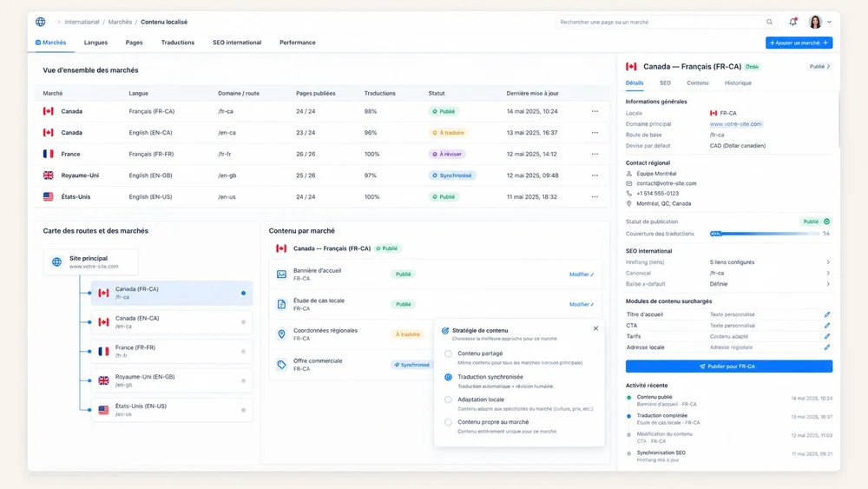
Task: Open the Publié status dropdown in detail header
Action: [x=820, y=67]
